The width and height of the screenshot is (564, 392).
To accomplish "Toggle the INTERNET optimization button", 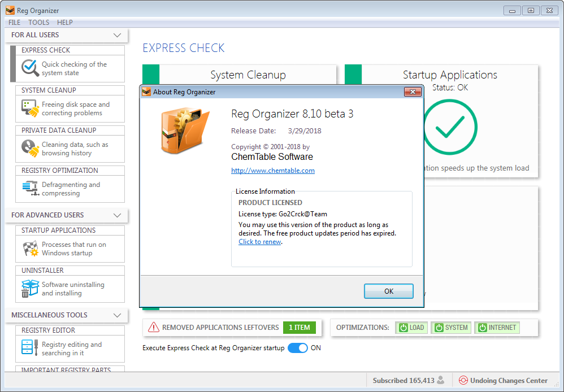I will [x=497, y=328].
